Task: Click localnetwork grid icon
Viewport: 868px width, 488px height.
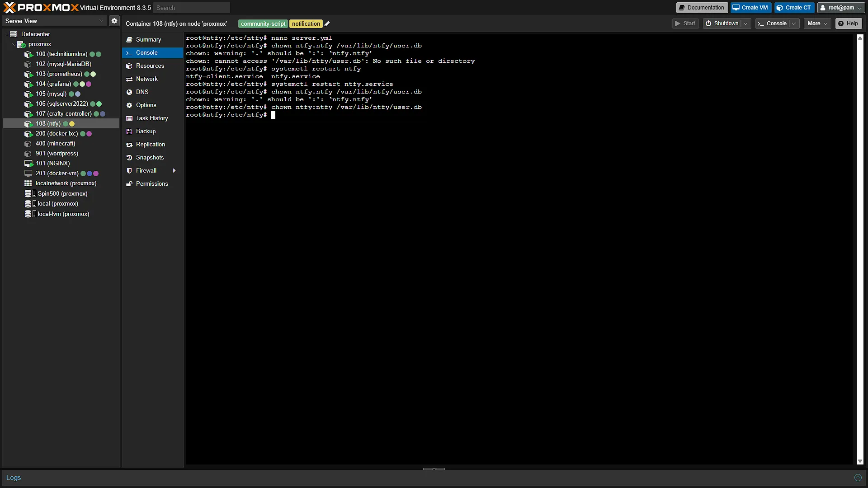Action: (x=28, y=183)
